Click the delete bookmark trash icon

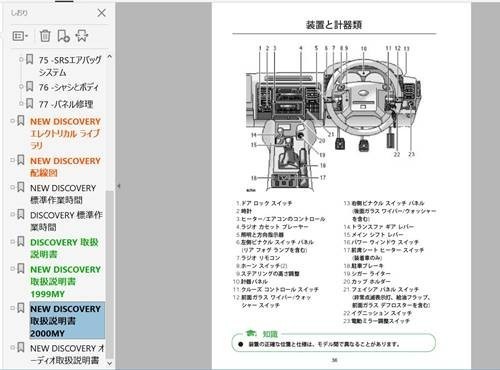pyautogui.click(x=45, y=36)
